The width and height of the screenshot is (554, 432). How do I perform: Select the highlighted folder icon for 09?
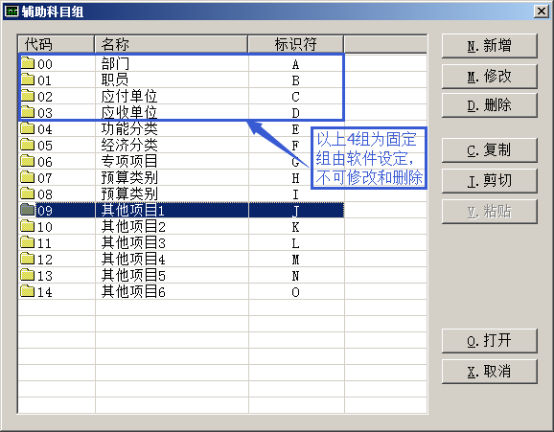click(27, 209)
